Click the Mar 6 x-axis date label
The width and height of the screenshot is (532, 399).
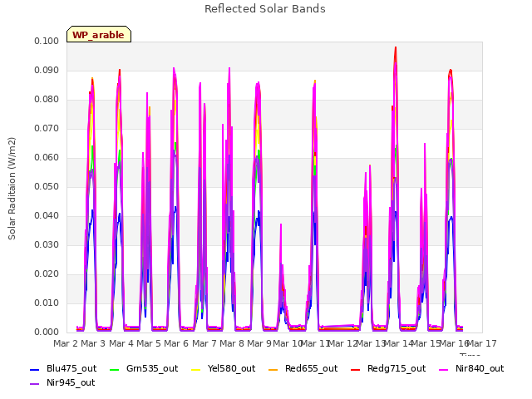coord(176,343)
